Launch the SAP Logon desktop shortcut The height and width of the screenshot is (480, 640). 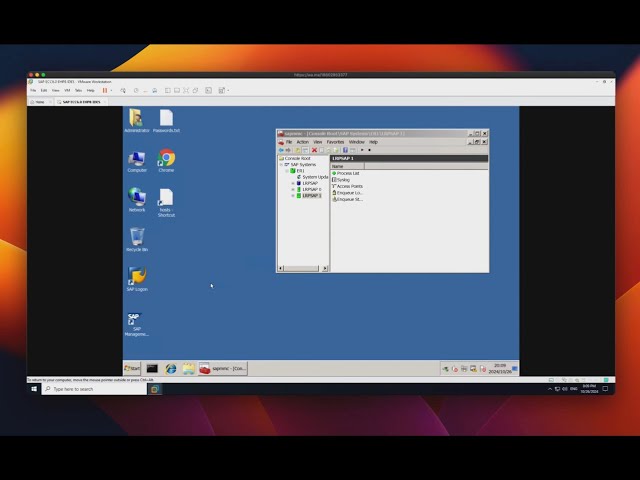(137, 279)
